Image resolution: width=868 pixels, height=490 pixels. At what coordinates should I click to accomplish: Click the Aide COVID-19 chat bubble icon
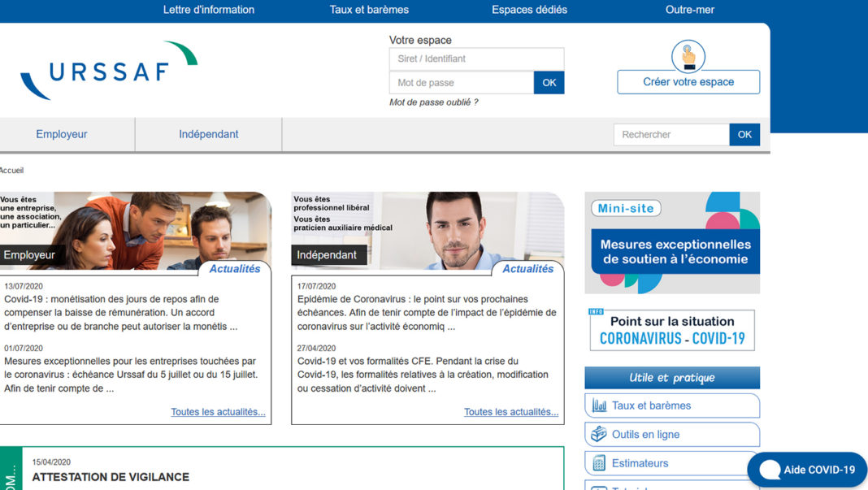(770, 470)
